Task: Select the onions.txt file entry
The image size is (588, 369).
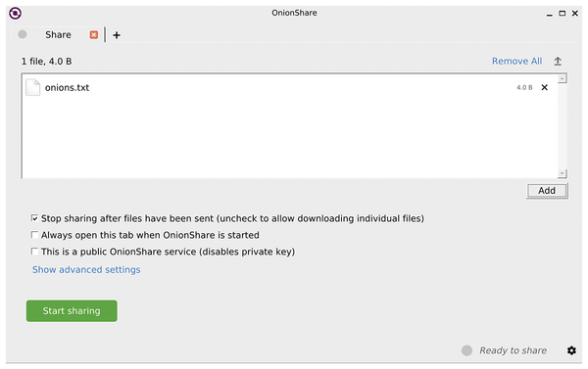Action: pyautogui.click(x=289, y=87)
